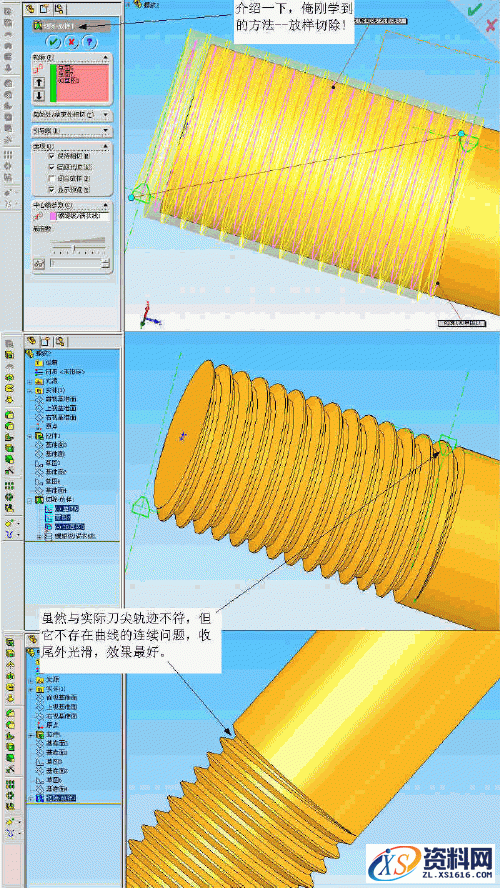Collapse the 中心线参数 section
Viewport: 500px width, 888px height.
point(105,204)
